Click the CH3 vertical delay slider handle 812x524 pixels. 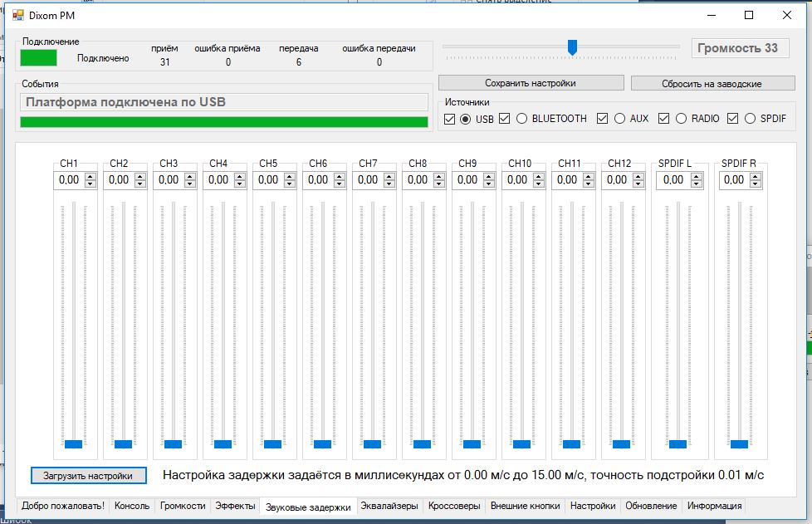(174, 444)
